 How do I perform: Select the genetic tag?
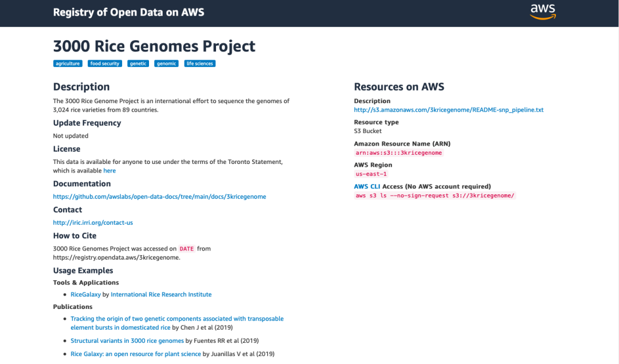coord(138,64)
